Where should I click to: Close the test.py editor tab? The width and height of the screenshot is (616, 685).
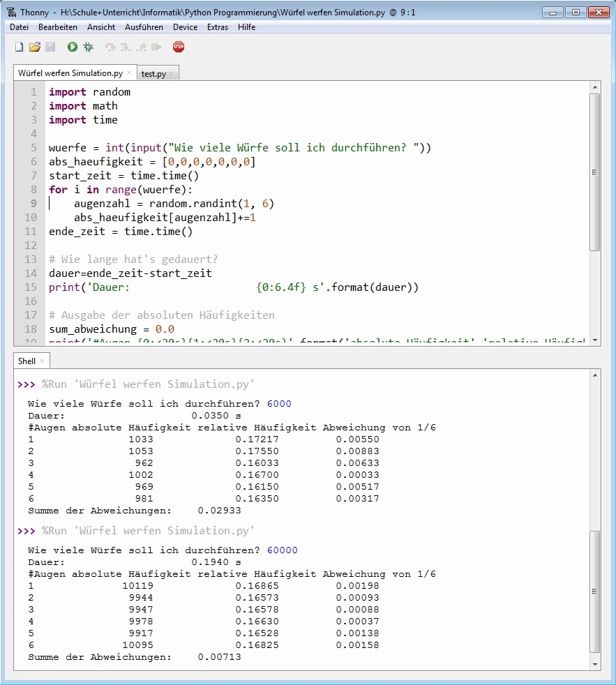pos(172,73)
